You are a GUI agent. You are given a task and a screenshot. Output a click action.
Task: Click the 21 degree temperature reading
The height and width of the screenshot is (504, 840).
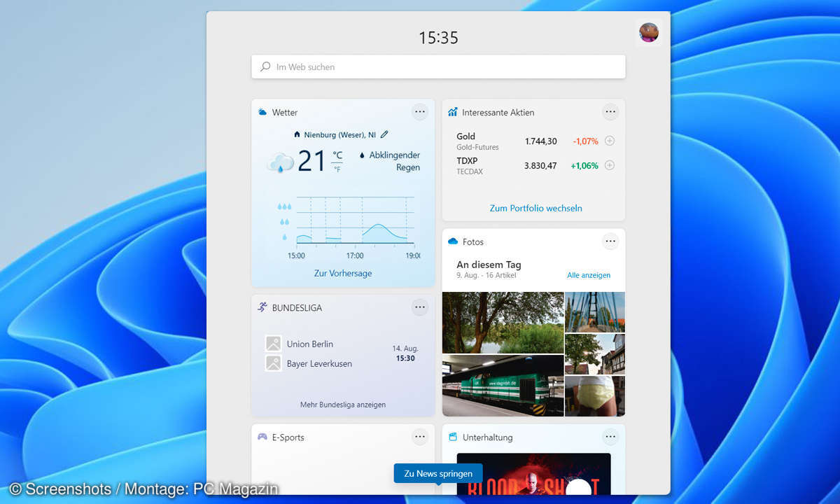pyautogui.click(x=311, y=161)
